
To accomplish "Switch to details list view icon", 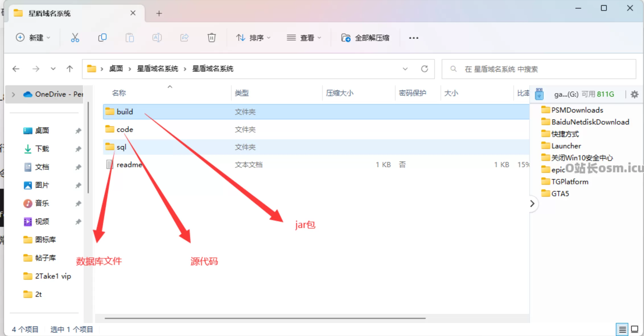I will click(x=622, y=329).
